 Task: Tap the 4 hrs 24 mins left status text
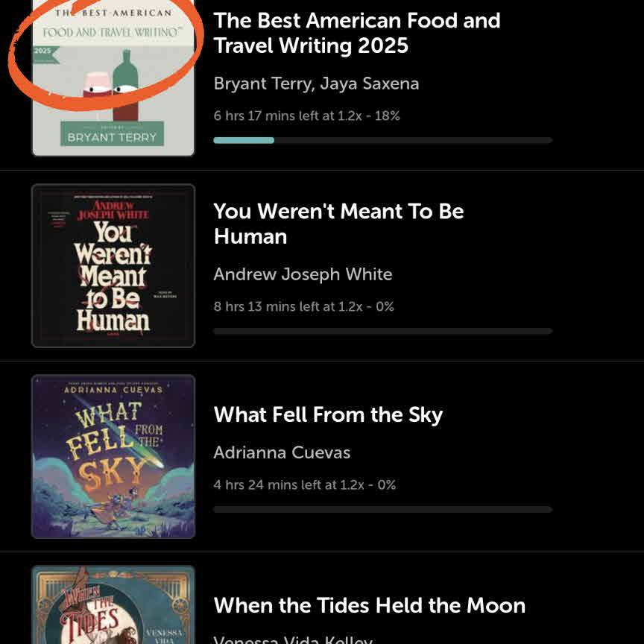click(x=304, y=484)
